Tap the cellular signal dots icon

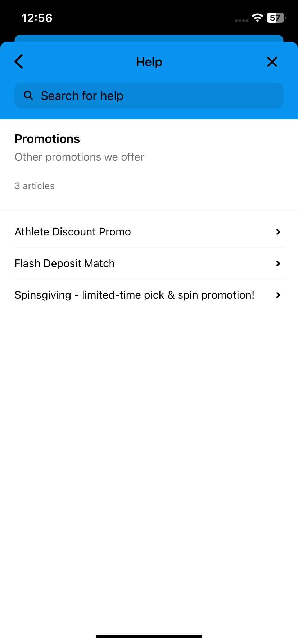pos(241,20)
